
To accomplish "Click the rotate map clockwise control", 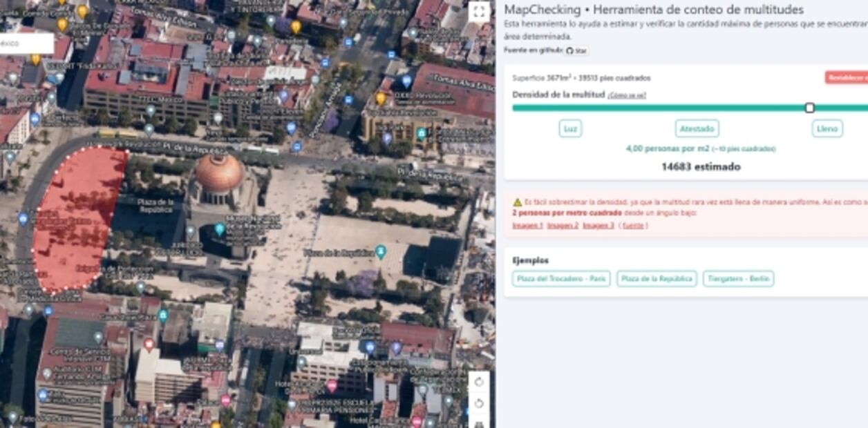I will [x=480, y=382].
